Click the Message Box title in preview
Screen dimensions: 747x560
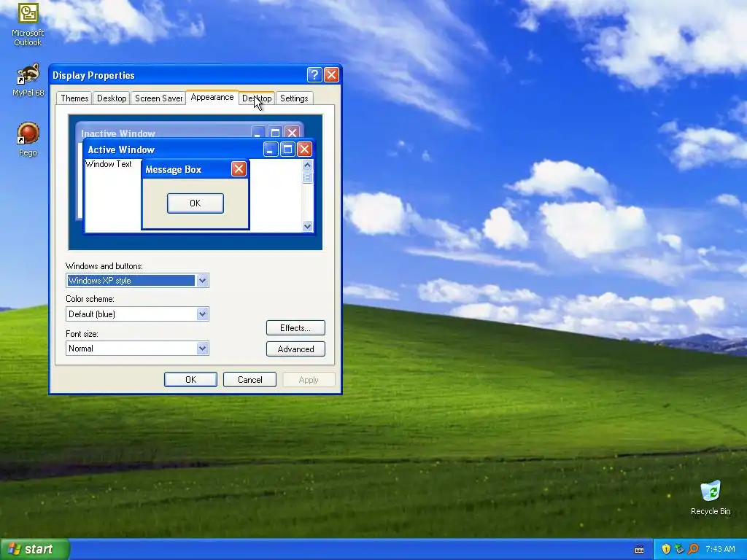pyautogui.click(x=174, y=169)
